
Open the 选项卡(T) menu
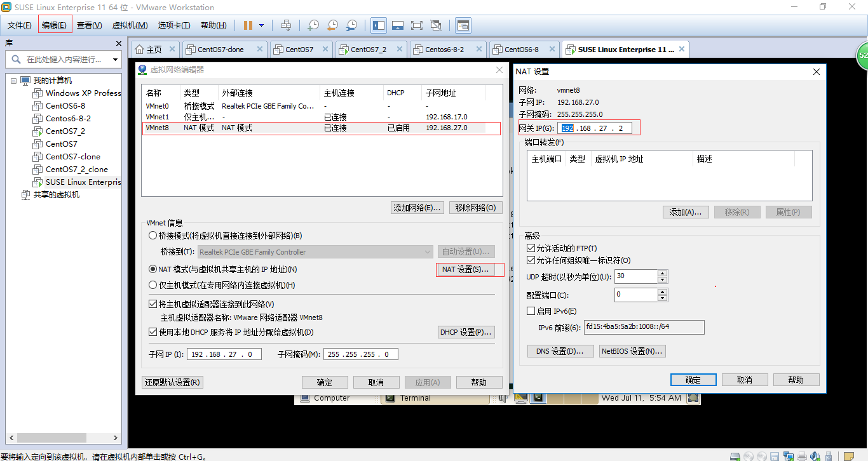[x=174, y=25]
